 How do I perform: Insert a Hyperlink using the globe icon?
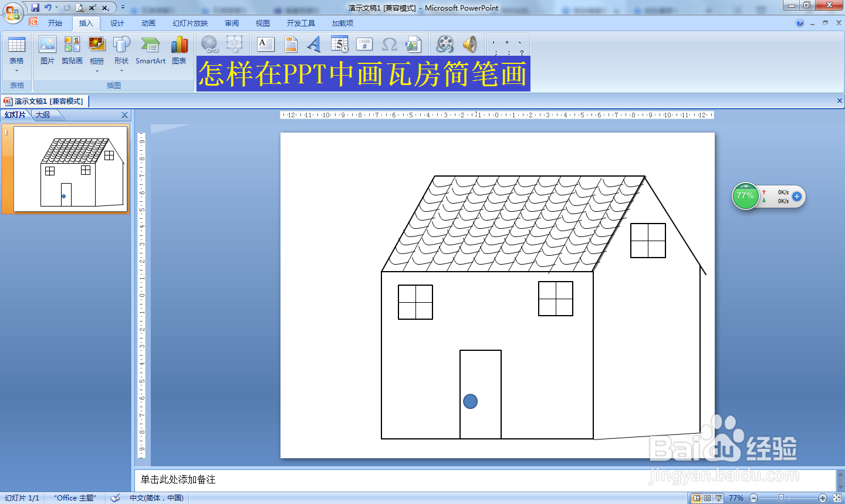pyautogui.click(x=209, y=44)
